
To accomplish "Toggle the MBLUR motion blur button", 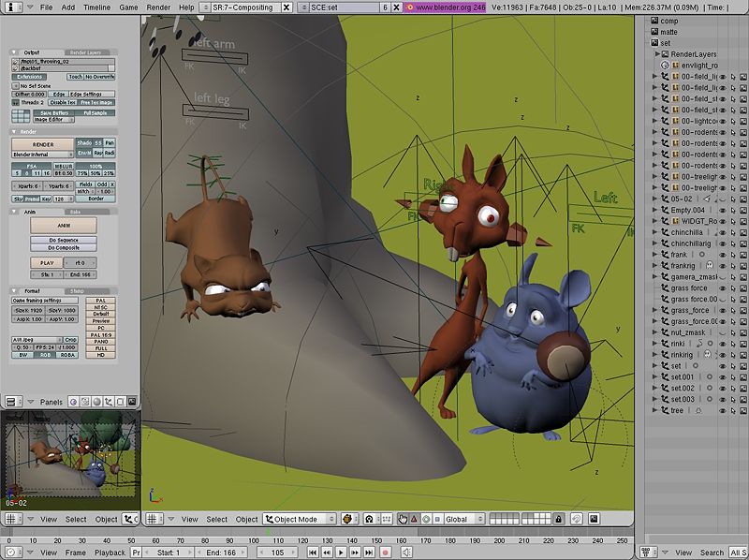I will [x=64, y=167].
